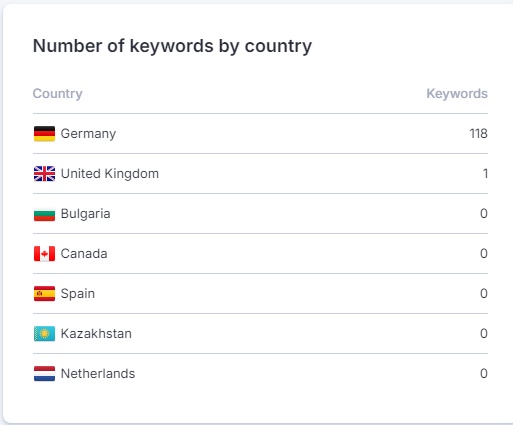This screenshot has width=513, height=425.
Task: Open the Spain row label
Action: click(x=78, y=294)
